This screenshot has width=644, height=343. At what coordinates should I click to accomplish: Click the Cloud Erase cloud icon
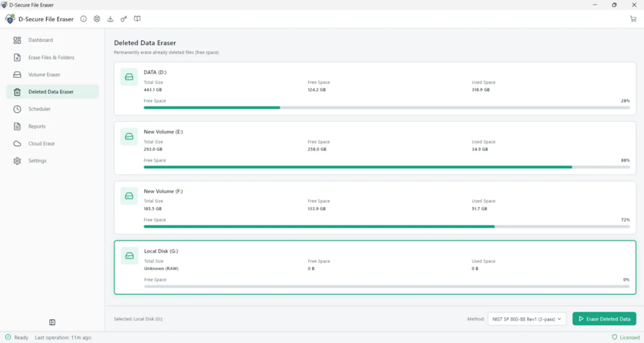point(17,144)
